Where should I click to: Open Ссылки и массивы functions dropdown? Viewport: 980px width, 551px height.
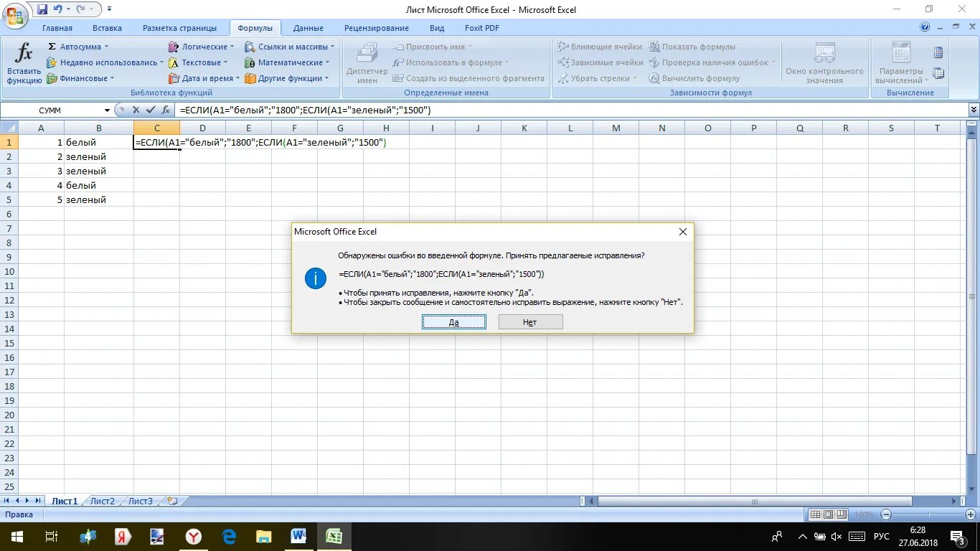[290, 47]
